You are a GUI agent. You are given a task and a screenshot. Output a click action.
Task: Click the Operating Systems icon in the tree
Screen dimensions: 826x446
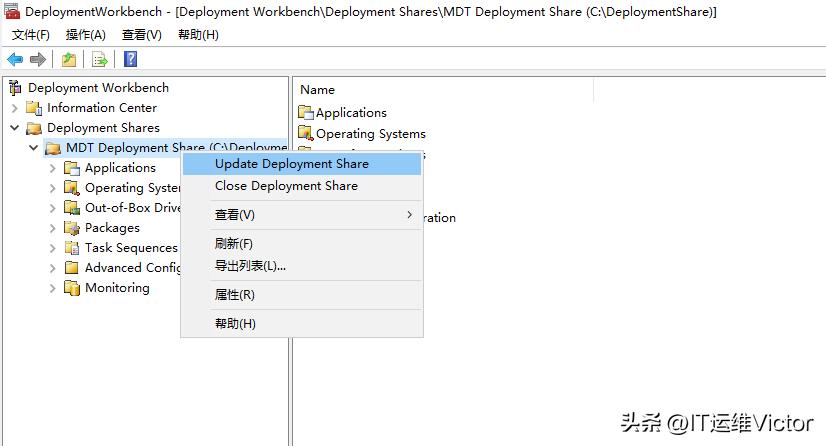tap(72, 187)
